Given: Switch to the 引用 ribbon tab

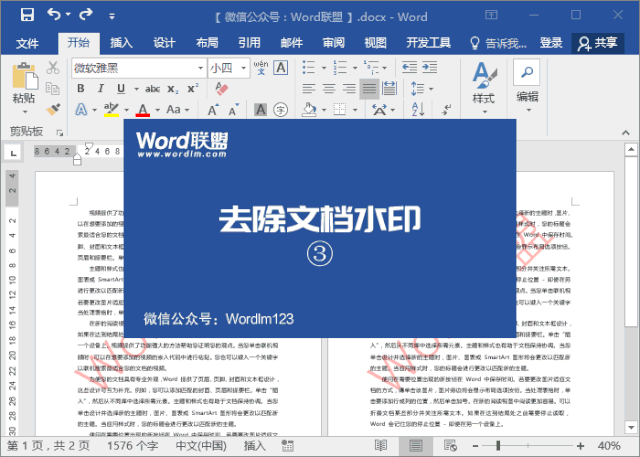Looking at the screenshot, I should point(249,42).
